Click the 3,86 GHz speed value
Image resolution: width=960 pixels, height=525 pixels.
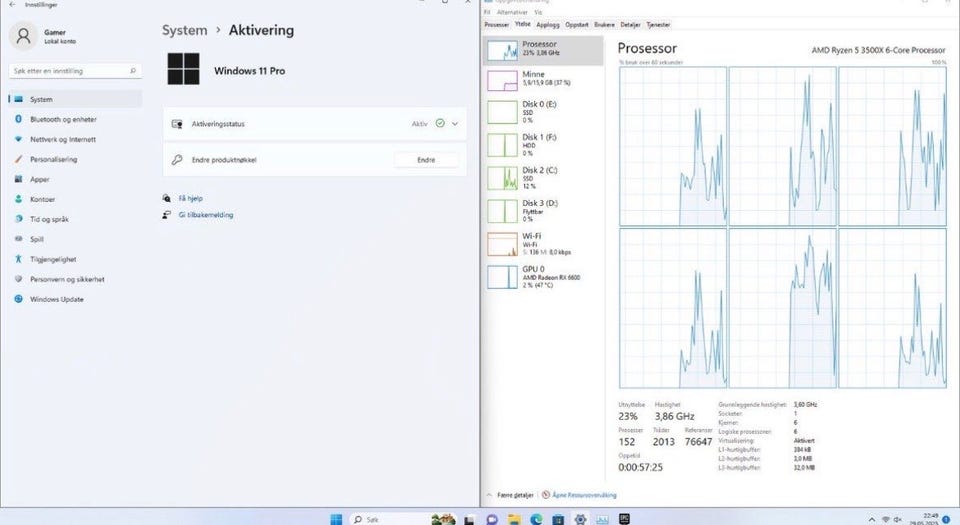click(675, 416)
